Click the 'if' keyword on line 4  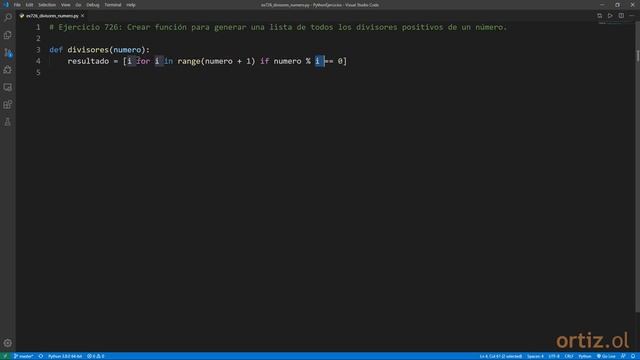264,61
